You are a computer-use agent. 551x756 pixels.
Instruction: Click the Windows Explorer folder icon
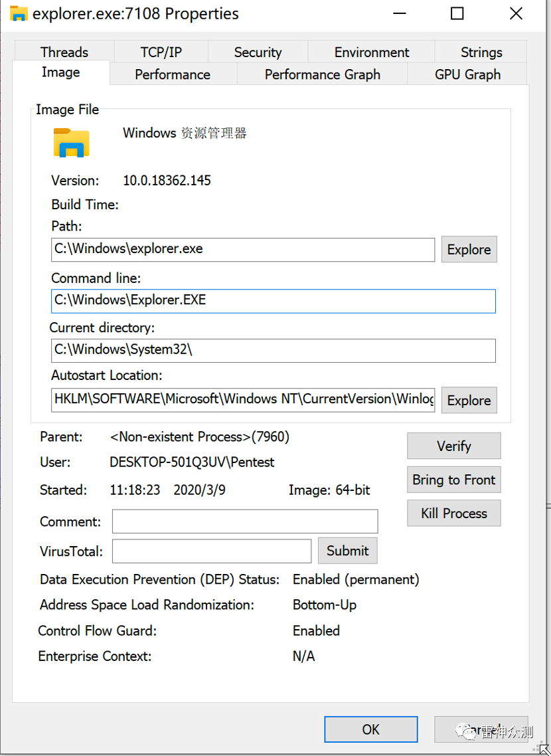tap(72, 142)
